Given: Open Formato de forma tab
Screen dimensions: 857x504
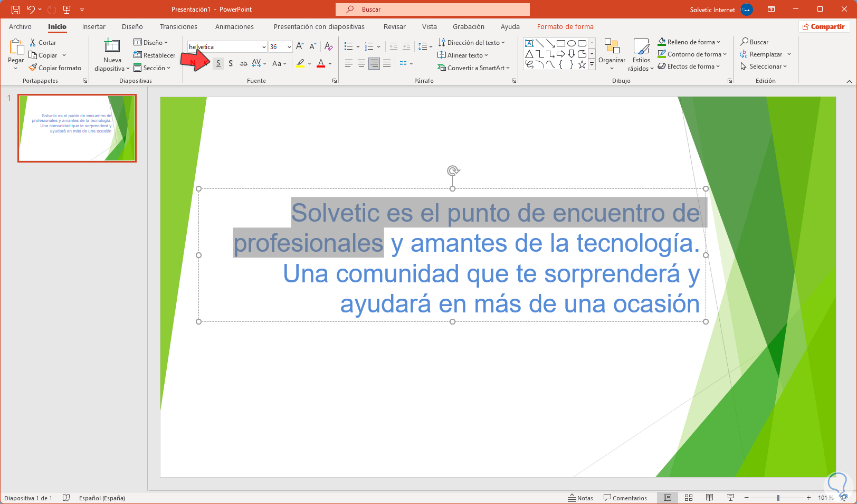Looking at the screenshot, I should coord(565,27).
